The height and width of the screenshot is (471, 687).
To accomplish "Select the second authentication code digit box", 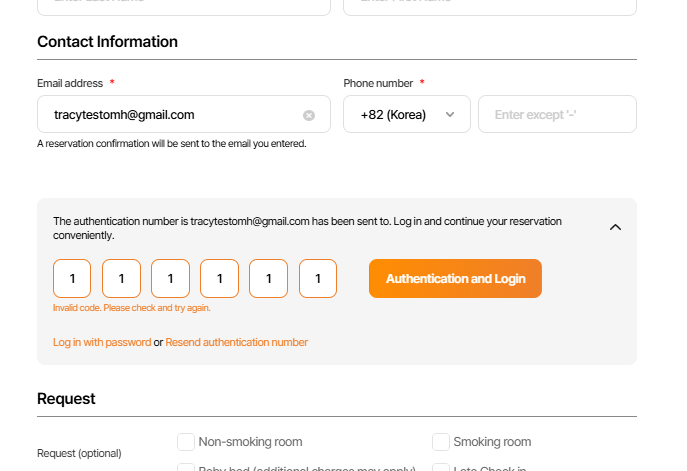I will coord(121,279).
